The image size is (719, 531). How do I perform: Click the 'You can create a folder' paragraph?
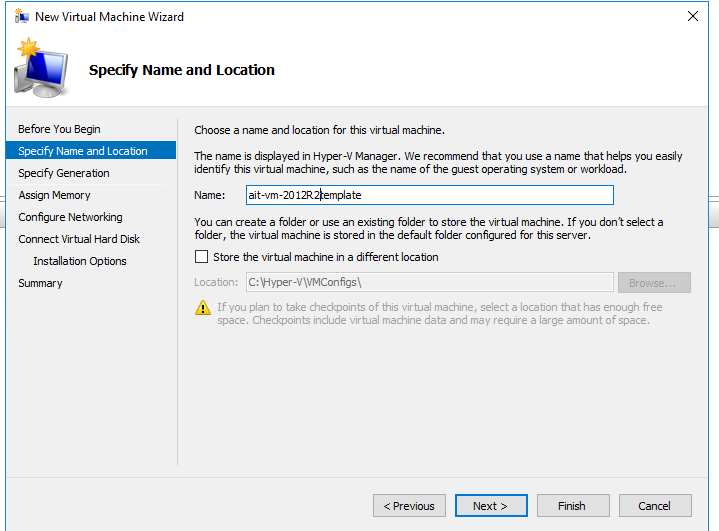click(429, 229)
